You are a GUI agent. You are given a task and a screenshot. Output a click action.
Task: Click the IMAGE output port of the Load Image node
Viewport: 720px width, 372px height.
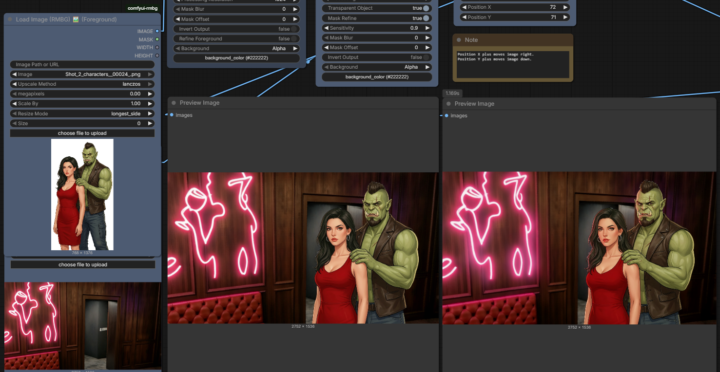157,31
